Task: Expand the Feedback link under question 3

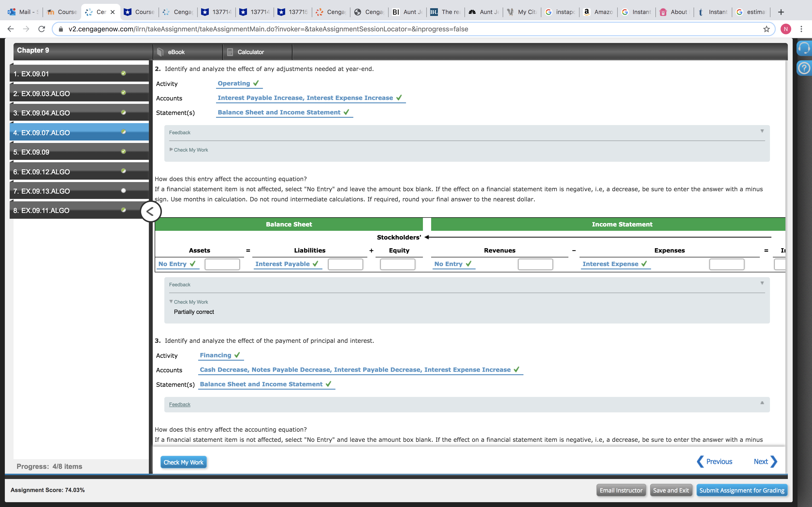Action: click(x=180, y=404)
